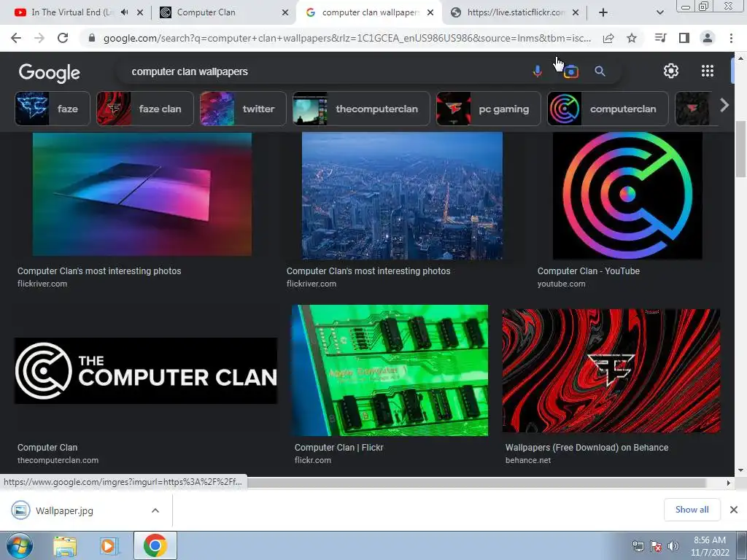Click the address bar URL
The width and height of the screenshot is (747, 560).
pyautogui.click(x=347, y=38)
